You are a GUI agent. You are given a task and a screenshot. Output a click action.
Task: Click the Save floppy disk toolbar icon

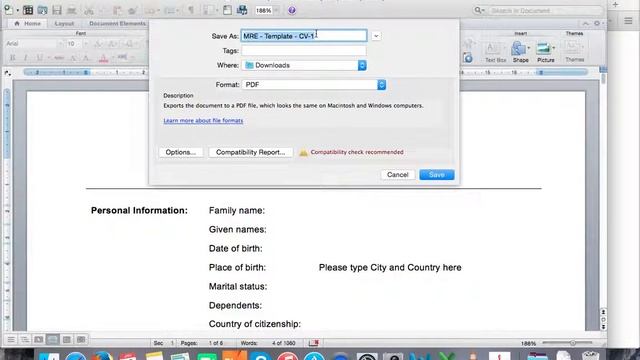pos(57,10)
